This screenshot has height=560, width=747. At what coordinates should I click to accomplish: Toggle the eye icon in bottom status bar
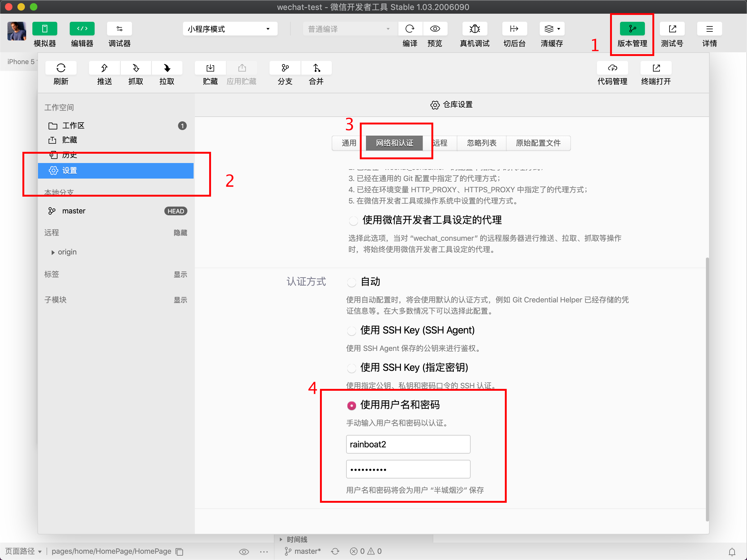point(244,552)
